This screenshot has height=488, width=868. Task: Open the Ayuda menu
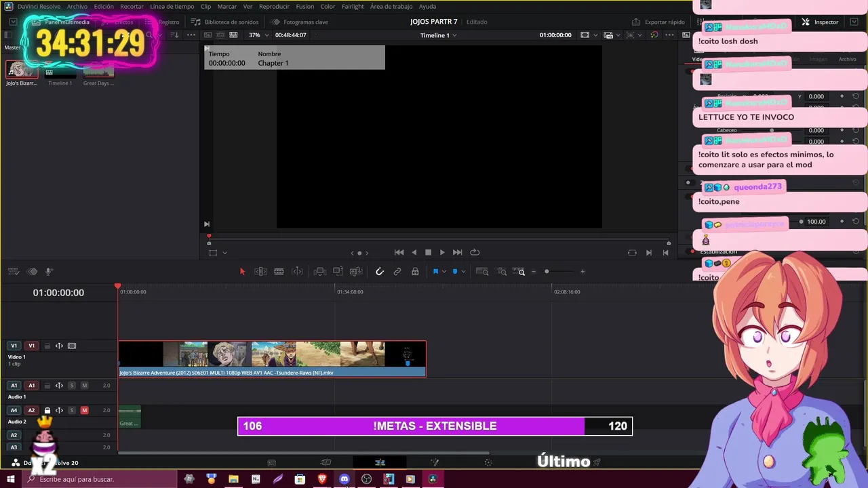click(428, 6)
